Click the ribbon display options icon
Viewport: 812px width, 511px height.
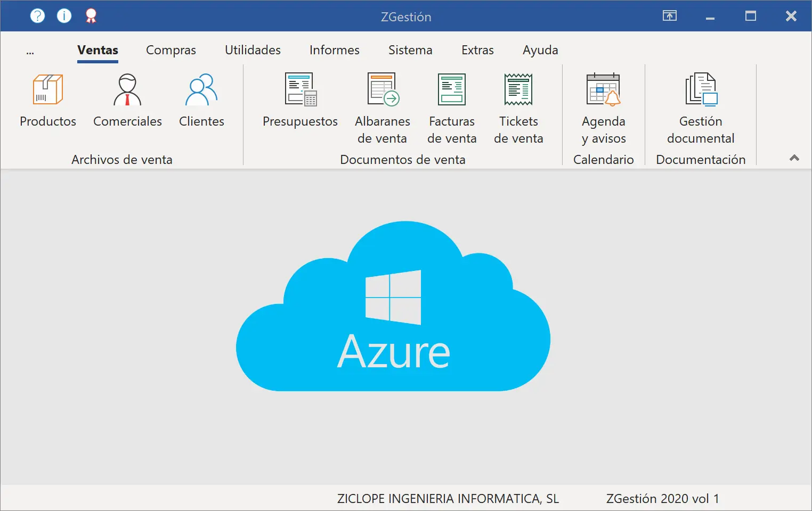pyautogui.click(x=670, y=16)
